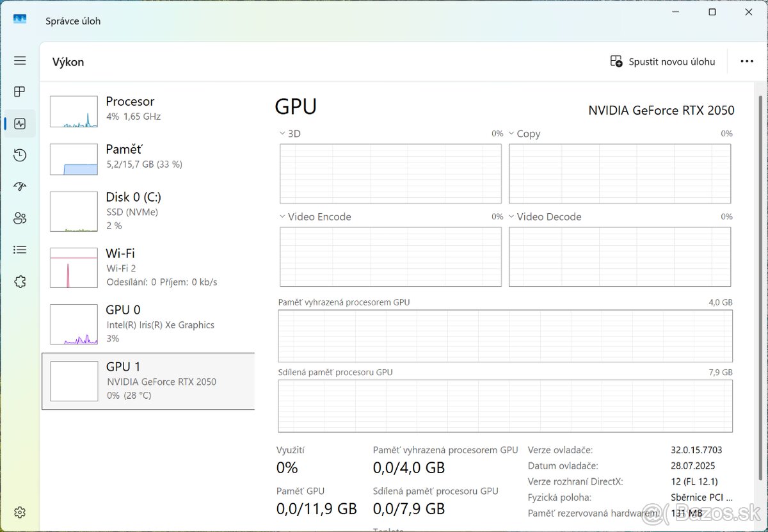
Task: Select GPU 0 Intel Iris Xe item
Action: click(147, 325)
